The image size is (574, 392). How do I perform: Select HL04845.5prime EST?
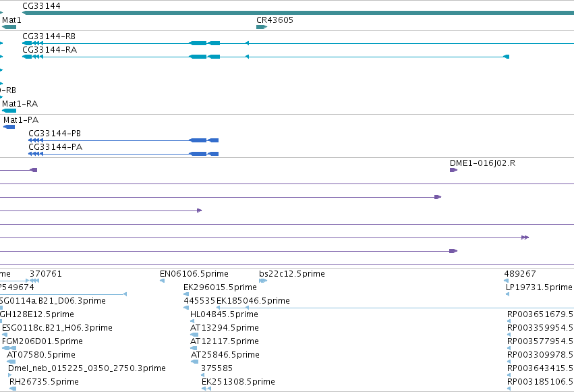click(192, 321)
